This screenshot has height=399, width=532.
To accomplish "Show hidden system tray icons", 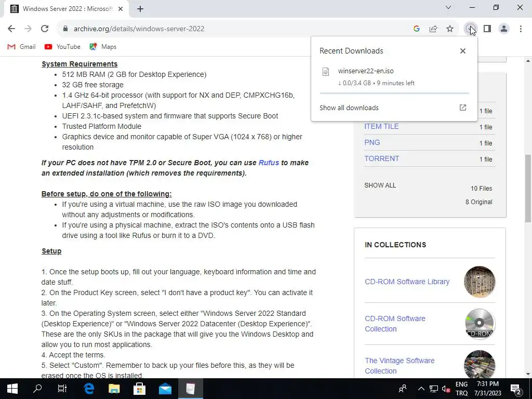I will (421, 389).
